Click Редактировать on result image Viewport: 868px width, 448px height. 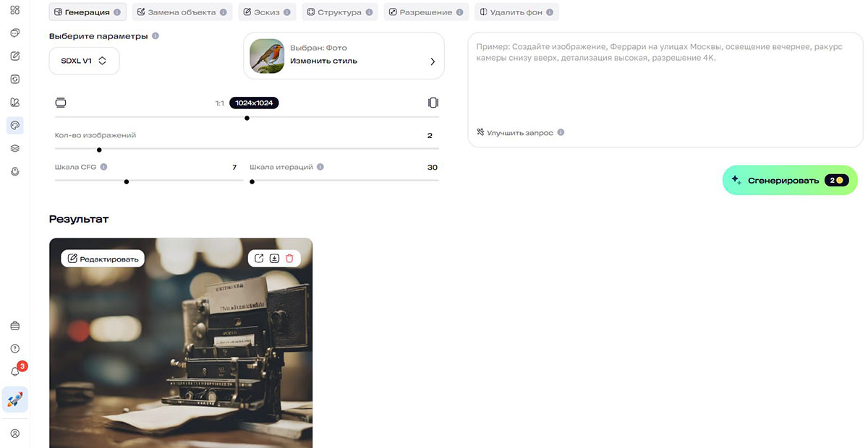(103, 258)
